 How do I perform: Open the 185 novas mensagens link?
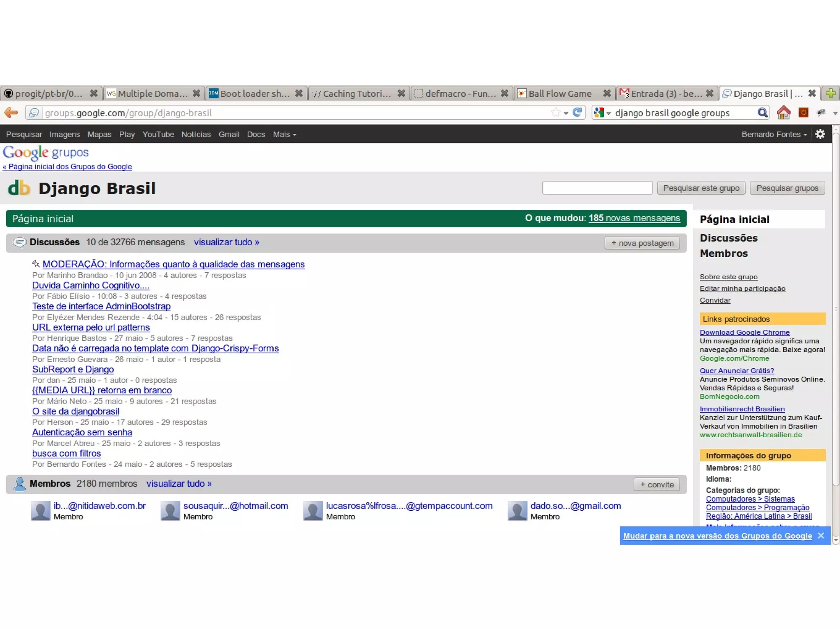pyautogui.click(x=634, y=218)
